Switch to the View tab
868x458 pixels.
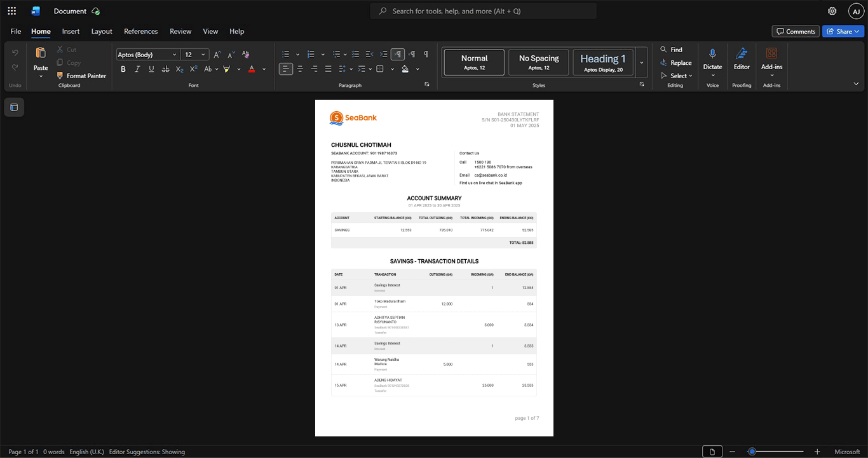210,31
